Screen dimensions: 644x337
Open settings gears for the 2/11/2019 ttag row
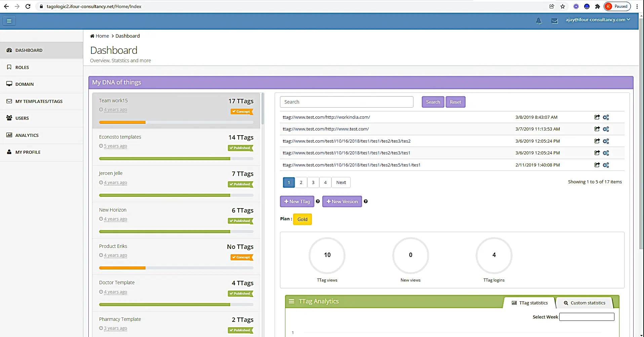(606, 165)
